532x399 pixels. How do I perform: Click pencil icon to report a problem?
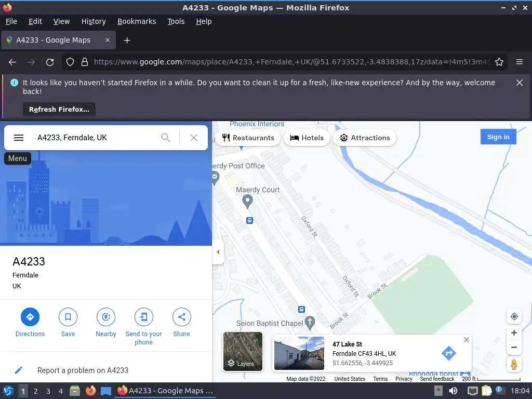coord(19,370)
